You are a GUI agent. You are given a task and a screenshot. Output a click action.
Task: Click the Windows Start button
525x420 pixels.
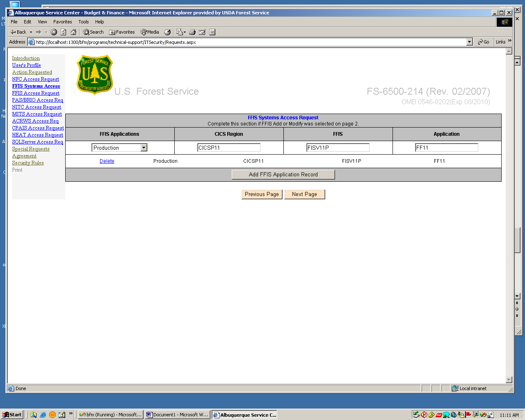[12, 415]
